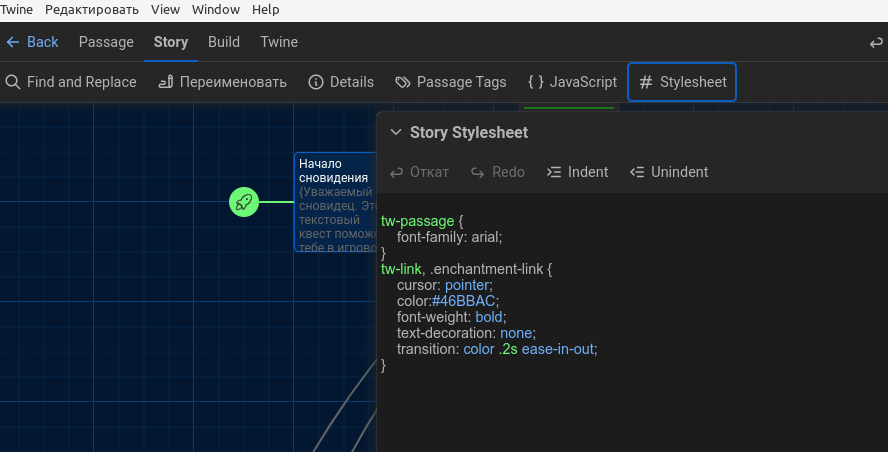The width and height of the screenshot is (888, 452).
Task: Place cursor on font-family: arial line
Action: click(x=449, y=237)
